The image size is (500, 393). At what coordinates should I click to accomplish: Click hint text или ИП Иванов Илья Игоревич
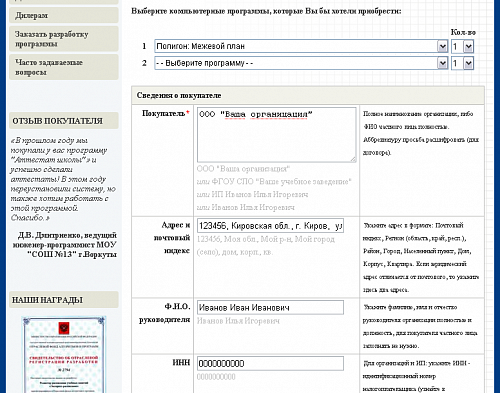(x=252, y=194)
